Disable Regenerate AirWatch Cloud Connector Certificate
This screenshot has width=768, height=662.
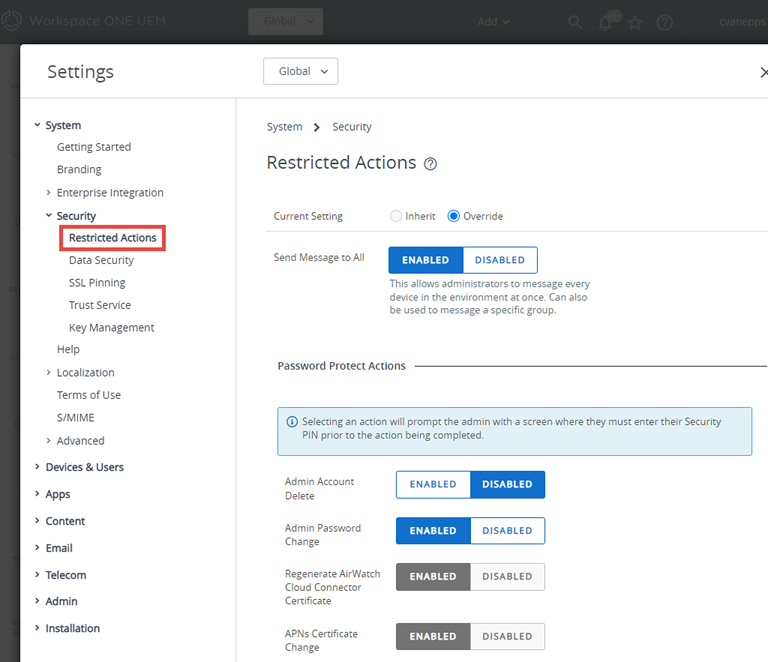click(x=507, y=577)
